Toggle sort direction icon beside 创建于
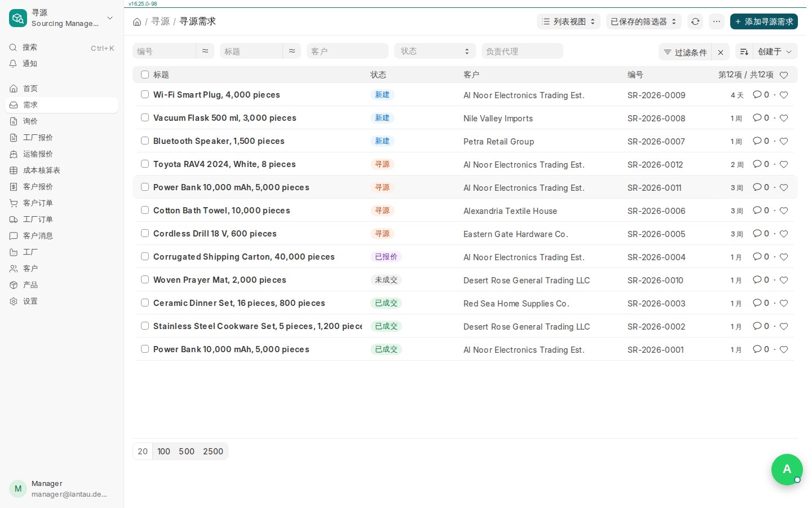 click(x=744, y=51)
